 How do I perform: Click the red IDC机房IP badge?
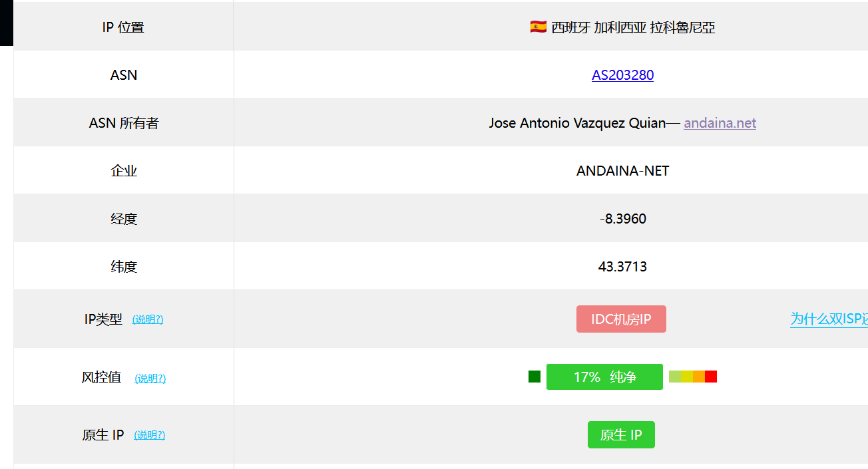tap(621, 319)
